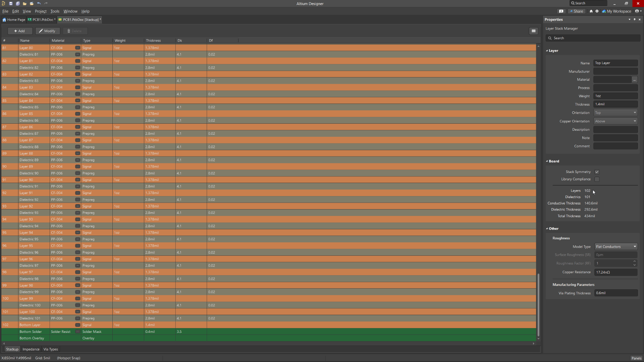Increase Roughness Factor with the up stepper
Image resolution: width=644 pixels, height=362 pixels.
point(635,262)
